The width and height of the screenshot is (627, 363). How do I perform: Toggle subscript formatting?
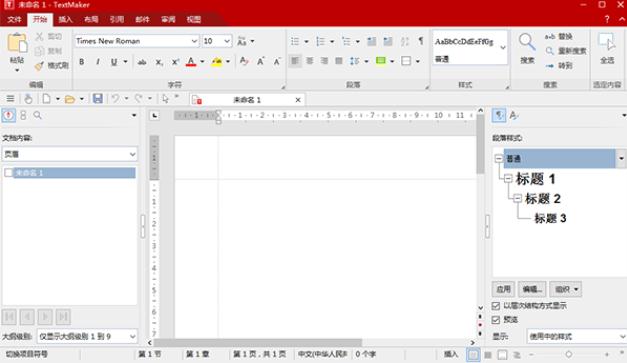pos(159,62)
